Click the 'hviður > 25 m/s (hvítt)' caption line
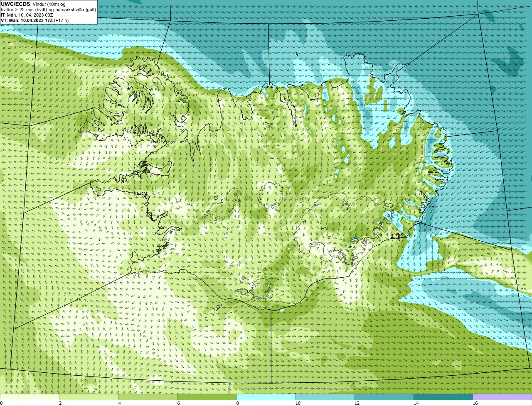 coord(48,10)
